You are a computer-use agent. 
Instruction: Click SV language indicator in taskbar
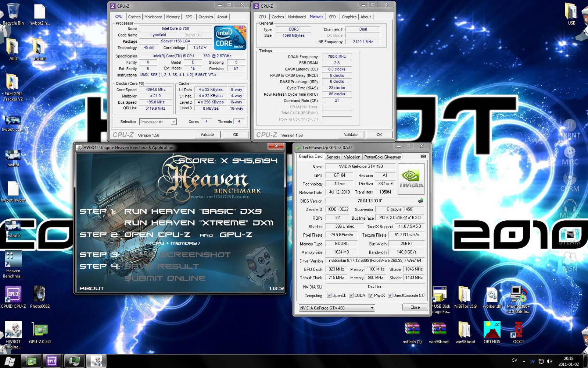514,361
